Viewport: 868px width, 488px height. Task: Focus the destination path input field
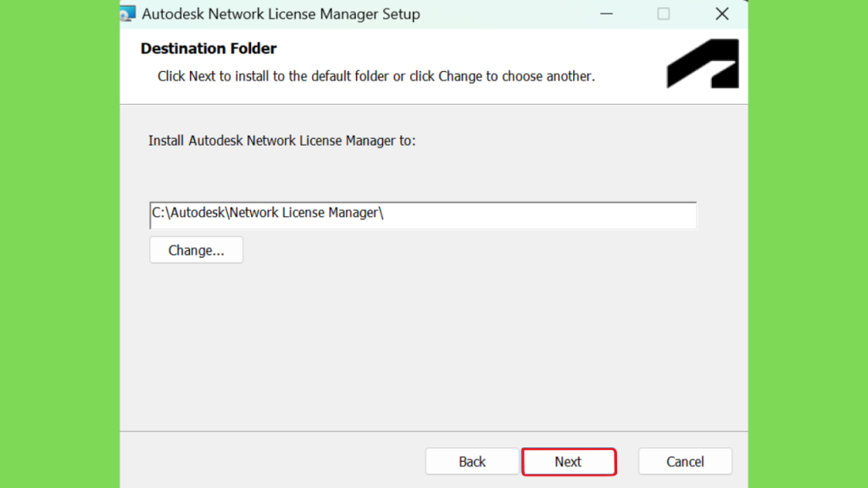point(423,215)
